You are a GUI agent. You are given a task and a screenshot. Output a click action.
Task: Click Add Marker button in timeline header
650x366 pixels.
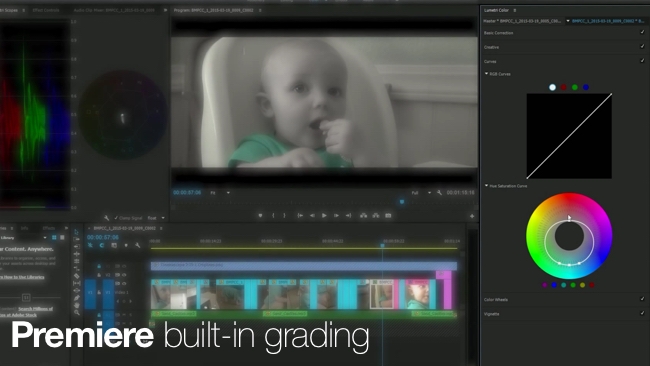[x=126, y=245]
